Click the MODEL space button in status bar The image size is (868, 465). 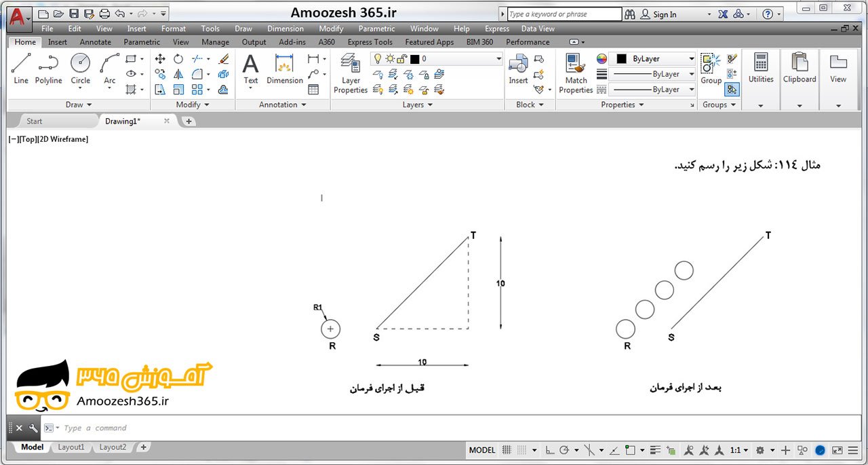click(482, 450)
